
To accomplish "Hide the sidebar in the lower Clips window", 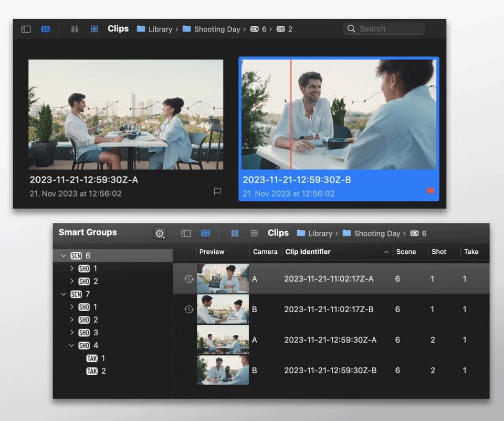I will tap(186, 233).
